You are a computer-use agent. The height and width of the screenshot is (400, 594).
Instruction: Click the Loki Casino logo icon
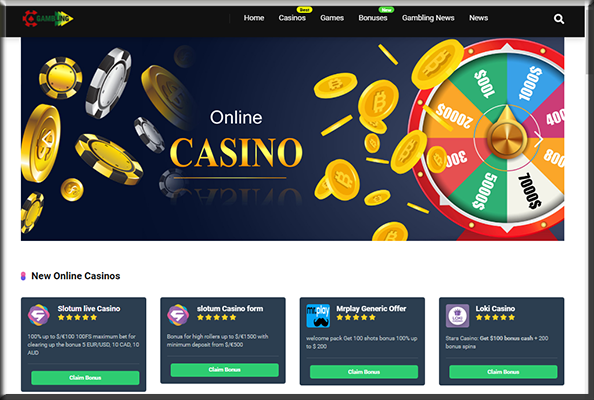[457, 316]
